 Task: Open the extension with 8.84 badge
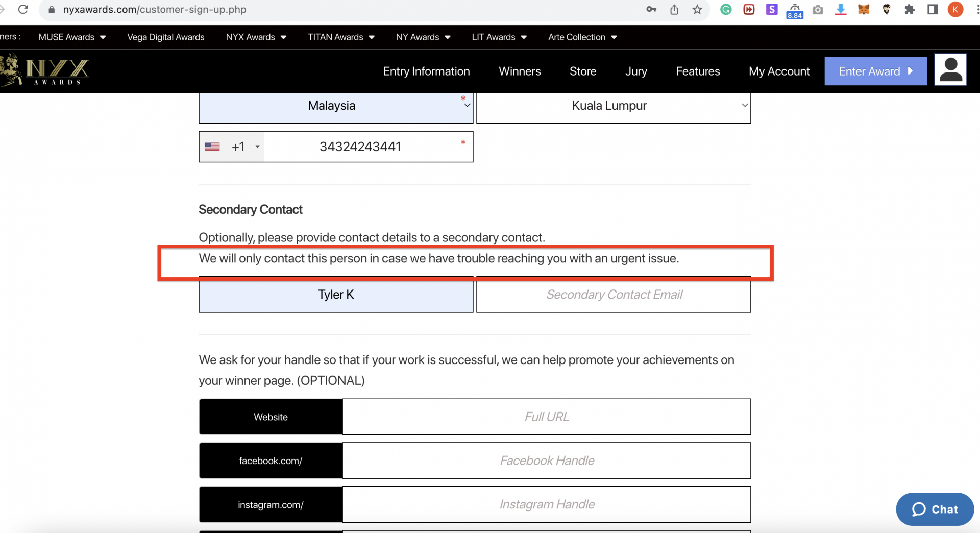point(795,11)
